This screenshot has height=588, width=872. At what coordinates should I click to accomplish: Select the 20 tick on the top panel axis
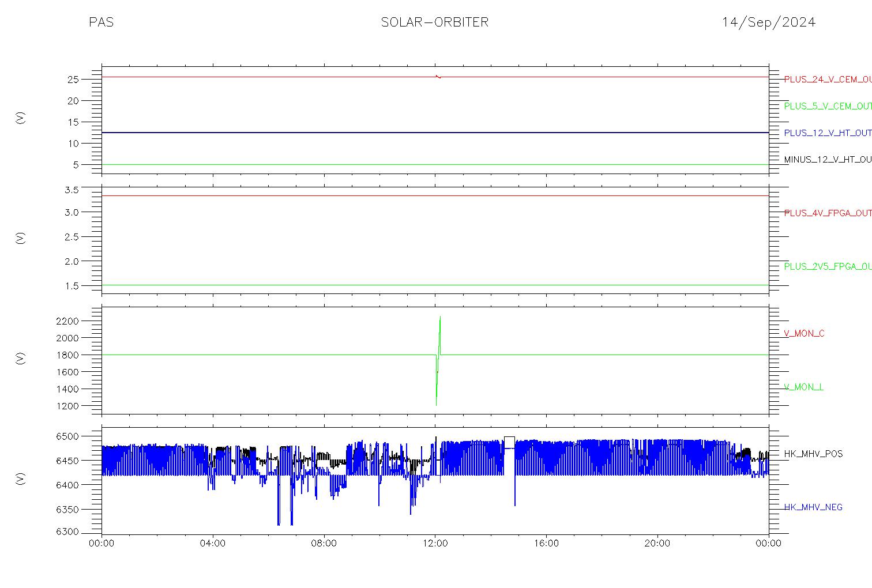[73, 101]
